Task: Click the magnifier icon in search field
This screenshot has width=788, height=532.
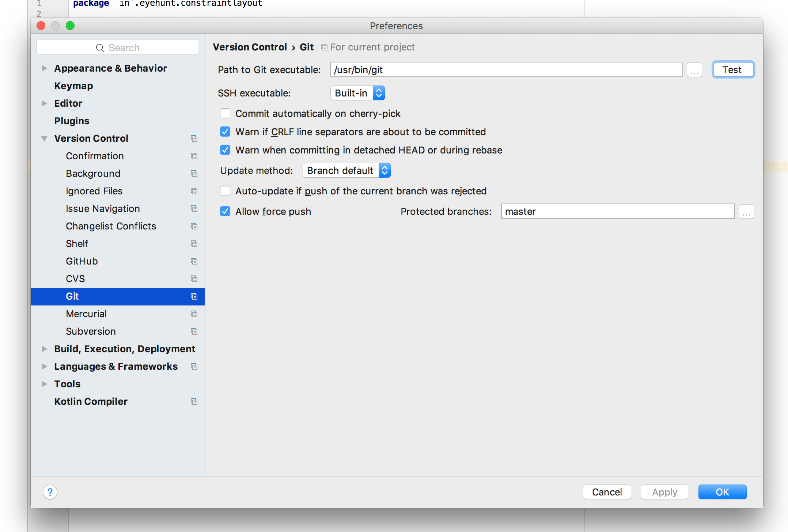Action: [100, 47]
